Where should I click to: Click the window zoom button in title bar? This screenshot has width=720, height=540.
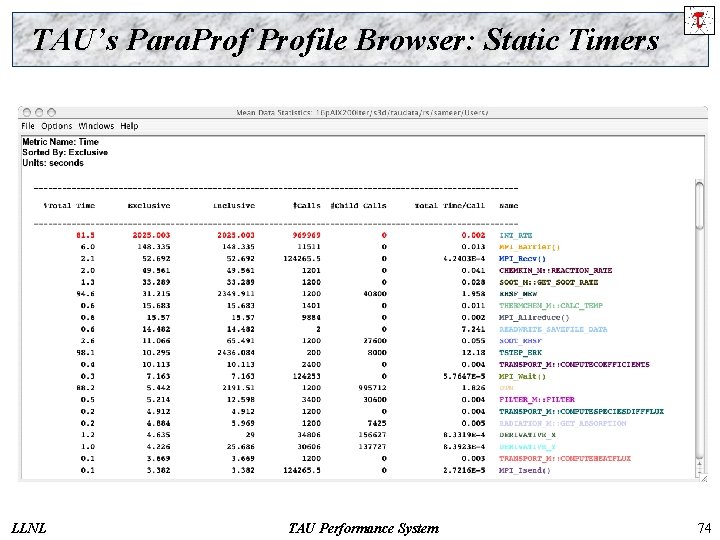point(51,112)
